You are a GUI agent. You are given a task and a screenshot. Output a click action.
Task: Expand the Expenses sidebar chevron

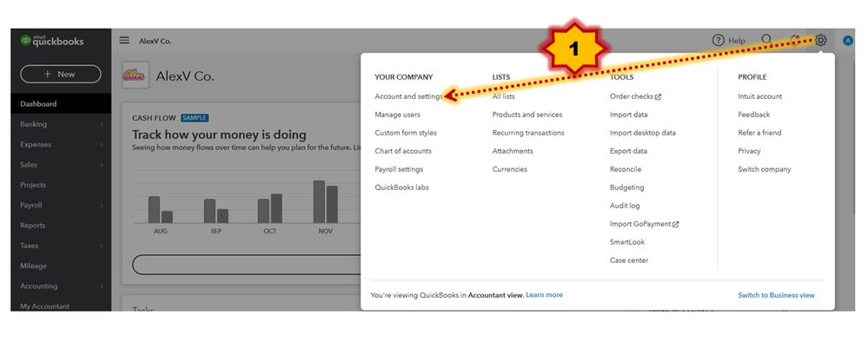click(x=102, y=145)
